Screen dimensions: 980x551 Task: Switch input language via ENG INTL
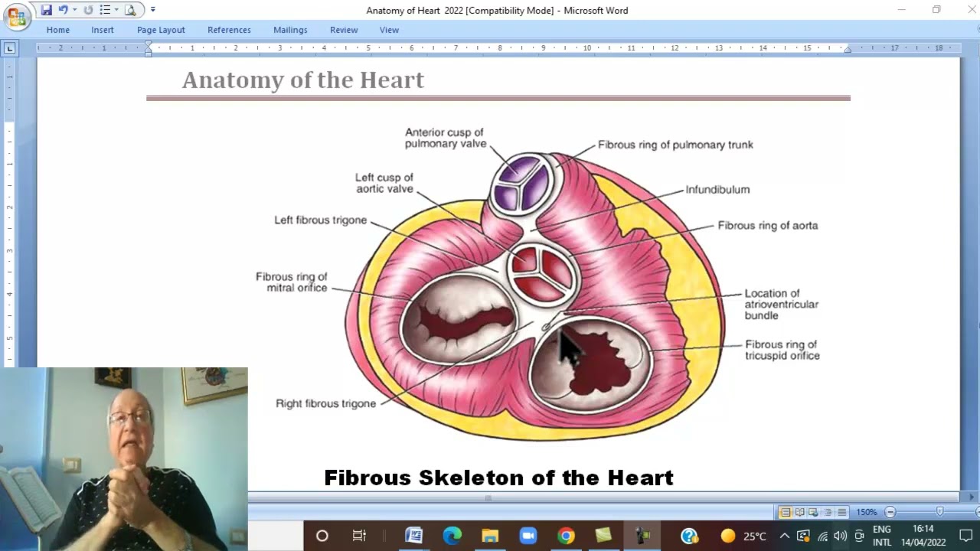click(882, 536)
